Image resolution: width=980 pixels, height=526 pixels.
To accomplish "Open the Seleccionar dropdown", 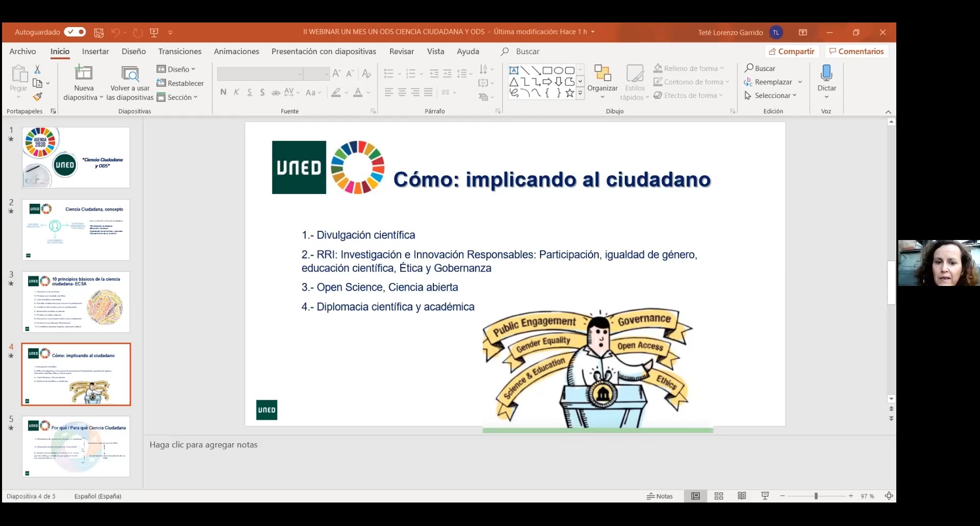I will [770, 95].
